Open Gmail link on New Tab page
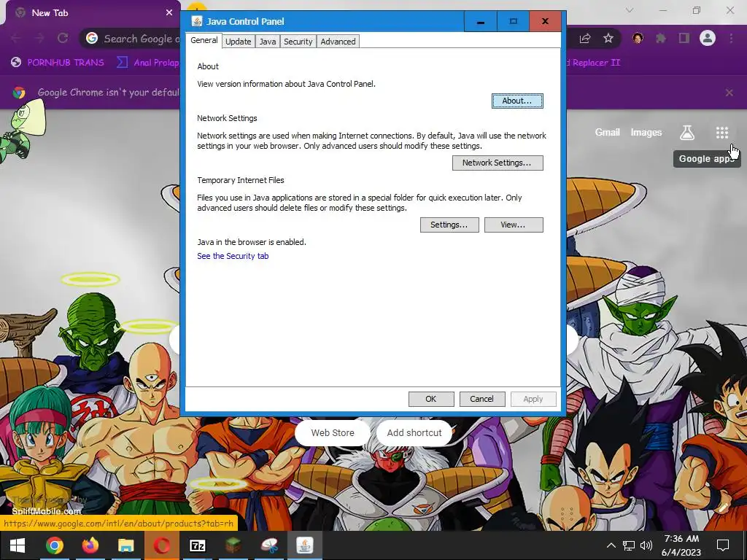Viewport: 747px width, 560px height. point(608,133)
